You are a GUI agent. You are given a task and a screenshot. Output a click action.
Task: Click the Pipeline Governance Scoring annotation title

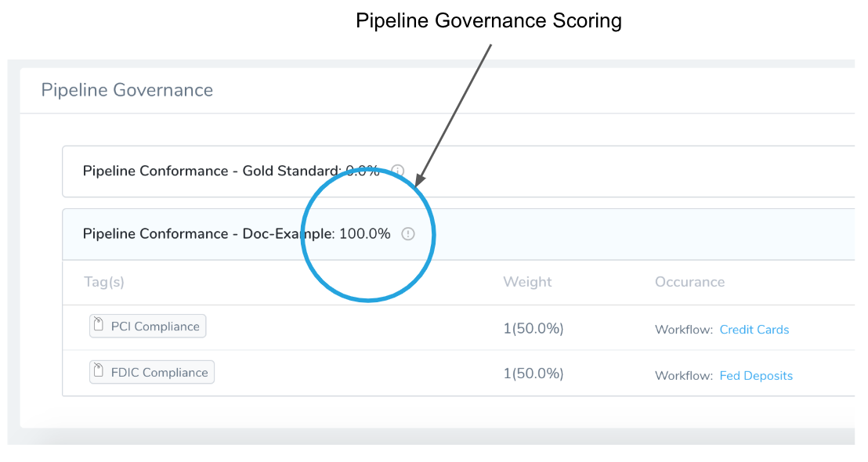click(x=489, y=21)
